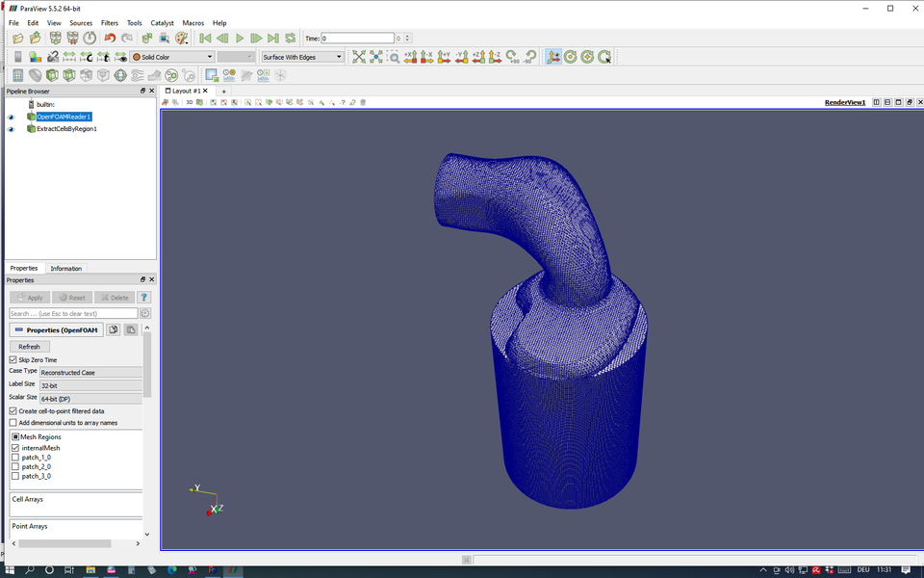Click the Undo icon in the toolbar
Image resolution: width=924 pixels, height=578 pixels.
click(x=111, y=38)
